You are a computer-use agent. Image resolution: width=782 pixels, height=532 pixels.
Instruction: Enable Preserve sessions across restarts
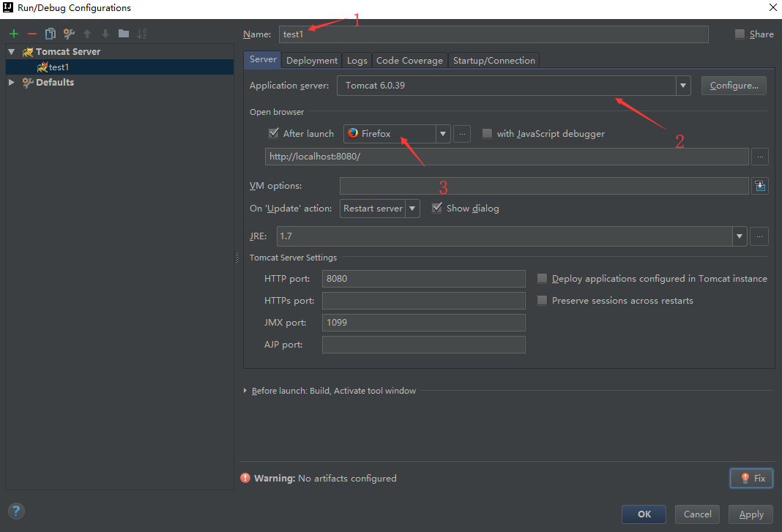[x=542, y=300]
